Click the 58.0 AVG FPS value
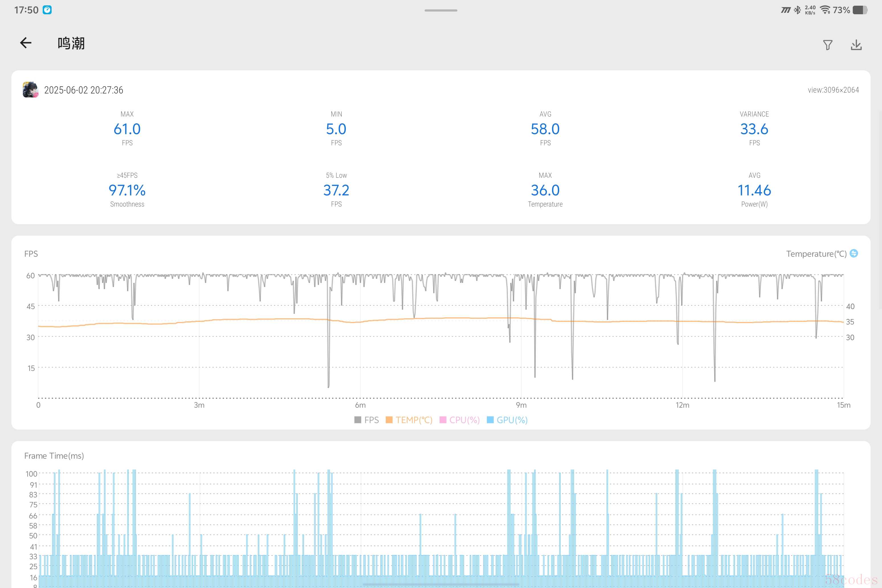This screenshot has height=588, width=882. [x=545, y=129]
